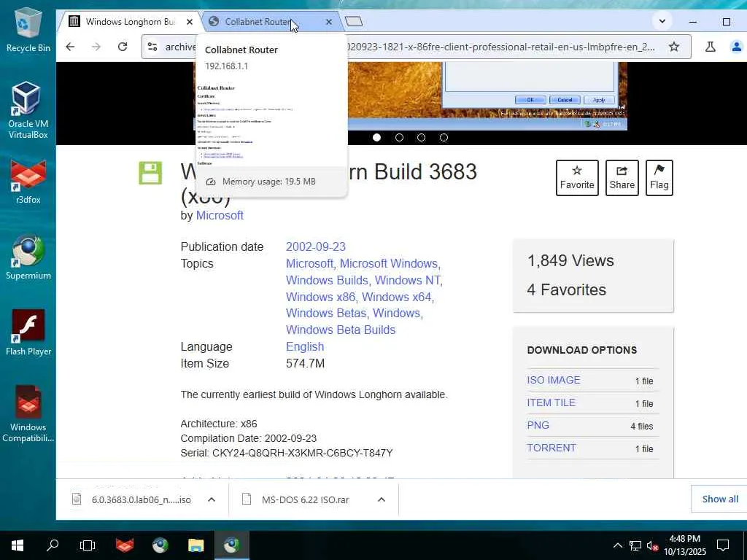Open the Windows Beta Builds topic link
747x560 pixels.
[341, 330]
